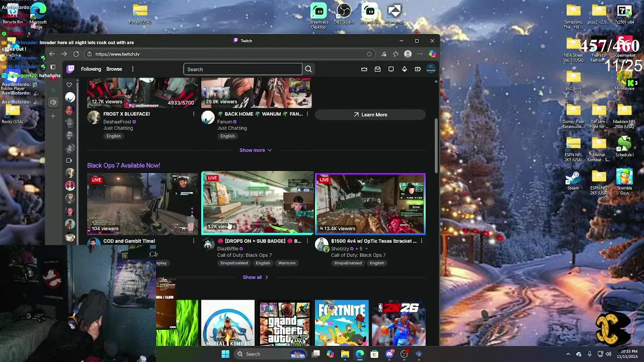This screenshot has width=644, height=362.
Task: Open options for COD and Gambit Time
Action: tap(194, 241)
